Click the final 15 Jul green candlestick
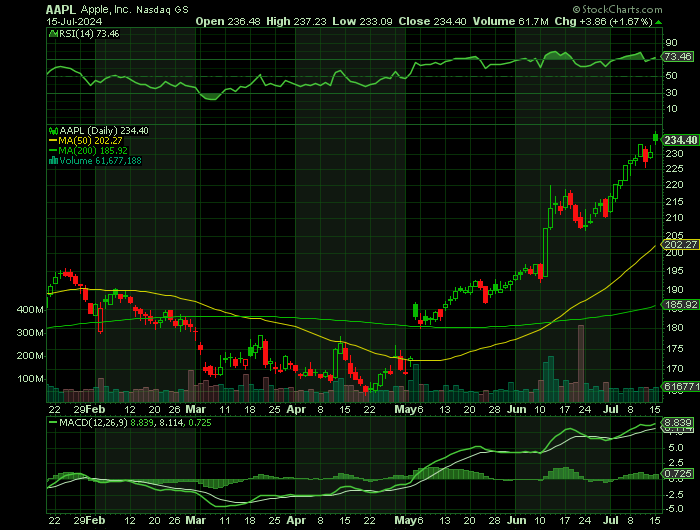Viewport: 700px width, 530px height. pyautogui.click(x=655, y=137)
